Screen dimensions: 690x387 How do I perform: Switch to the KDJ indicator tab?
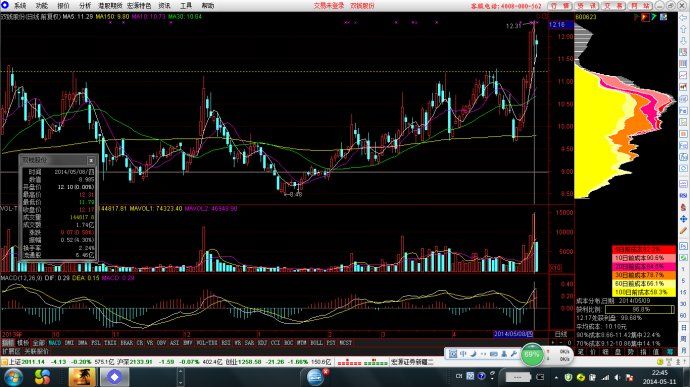(262, 343)
